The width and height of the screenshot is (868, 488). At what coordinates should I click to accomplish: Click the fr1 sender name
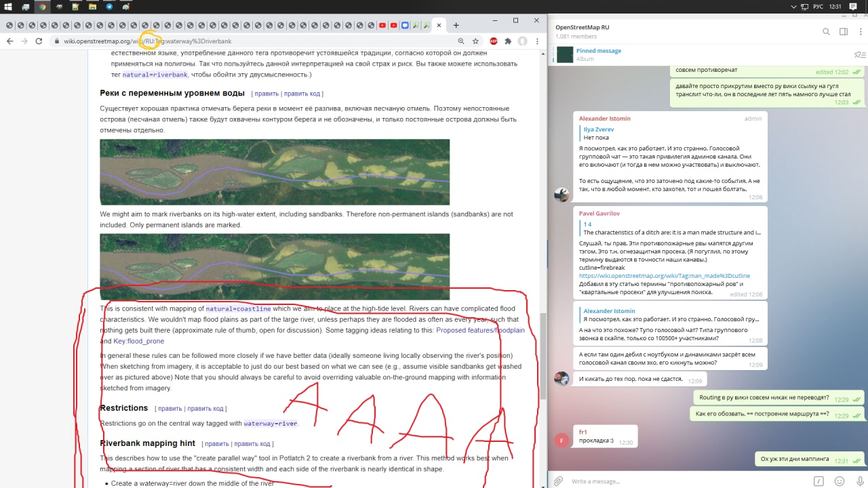583,432
